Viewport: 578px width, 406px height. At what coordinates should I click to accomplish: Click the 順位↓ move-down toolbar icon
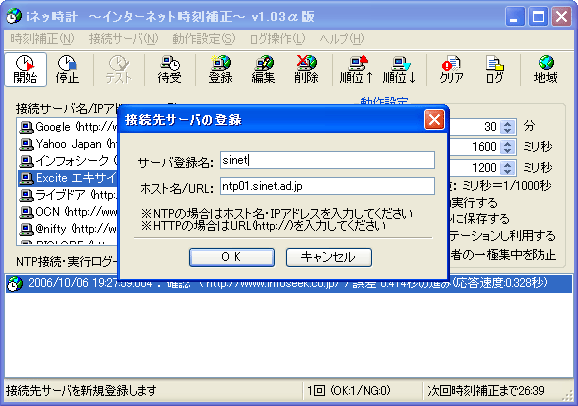(x=399, y=69)
